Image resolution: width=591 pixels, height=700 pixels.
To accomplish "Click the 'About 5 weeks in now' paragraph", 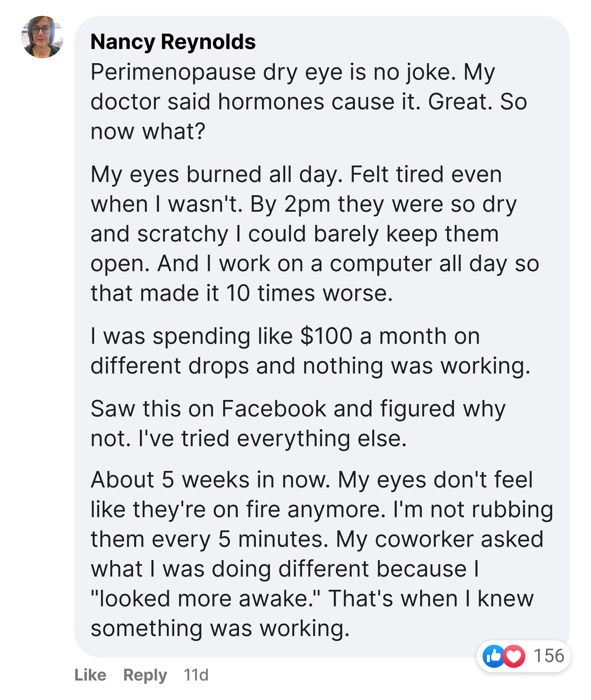I will (x=321, y=554).
